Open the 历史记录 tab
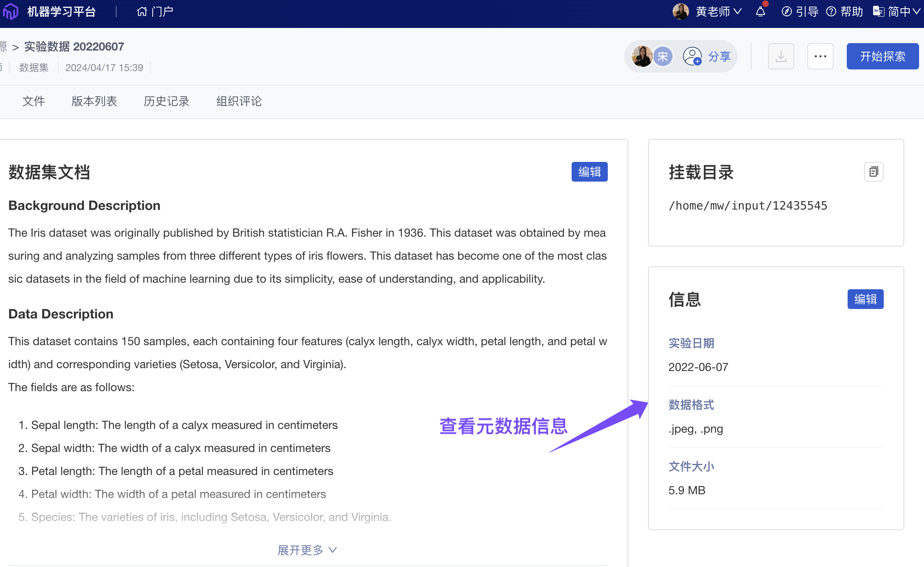Screen dimensions: 924x567 (x=166, y=101)
